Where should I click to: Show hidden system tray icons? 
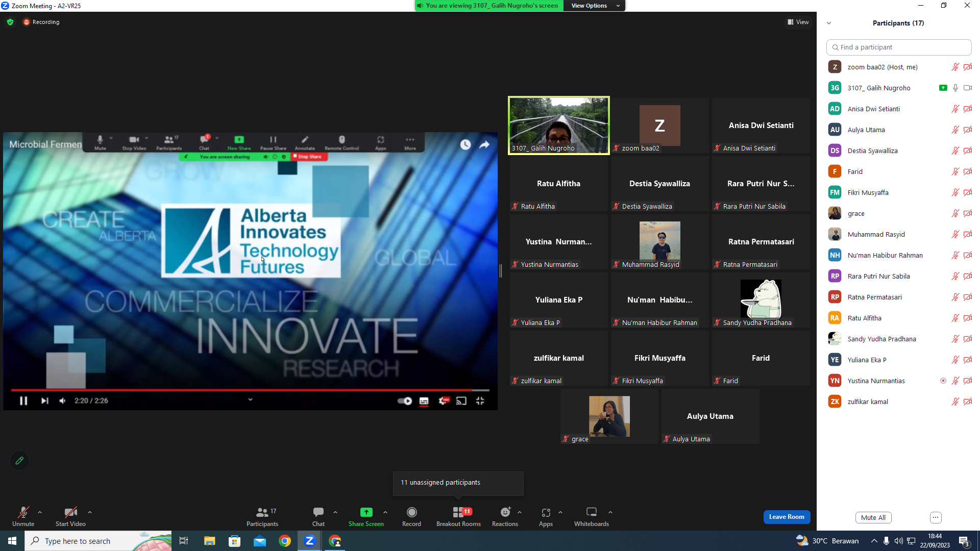tap(874, 541)
